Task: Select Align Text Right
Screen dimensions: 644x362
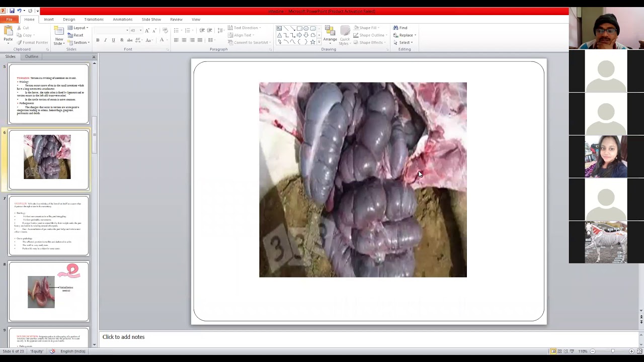Action: pyautogui.click(x=192, y=40)
